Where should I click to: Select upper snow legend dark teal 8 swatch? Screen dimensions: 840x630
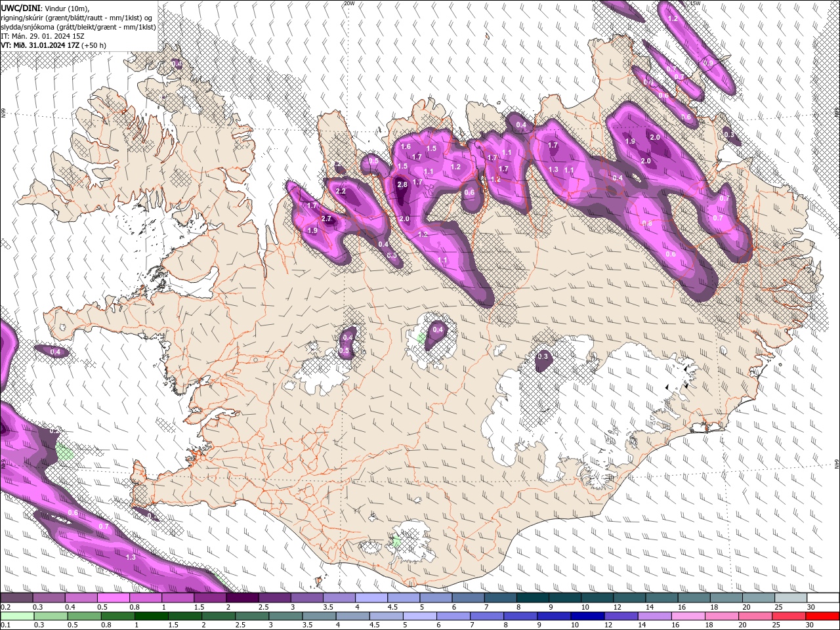[x=532, y=598]
